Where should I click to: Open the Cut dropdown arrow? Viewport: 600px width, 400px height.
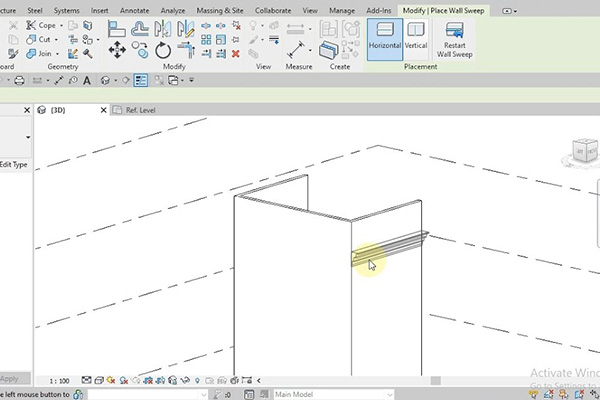pyautogui.click(x=56, y=40)
